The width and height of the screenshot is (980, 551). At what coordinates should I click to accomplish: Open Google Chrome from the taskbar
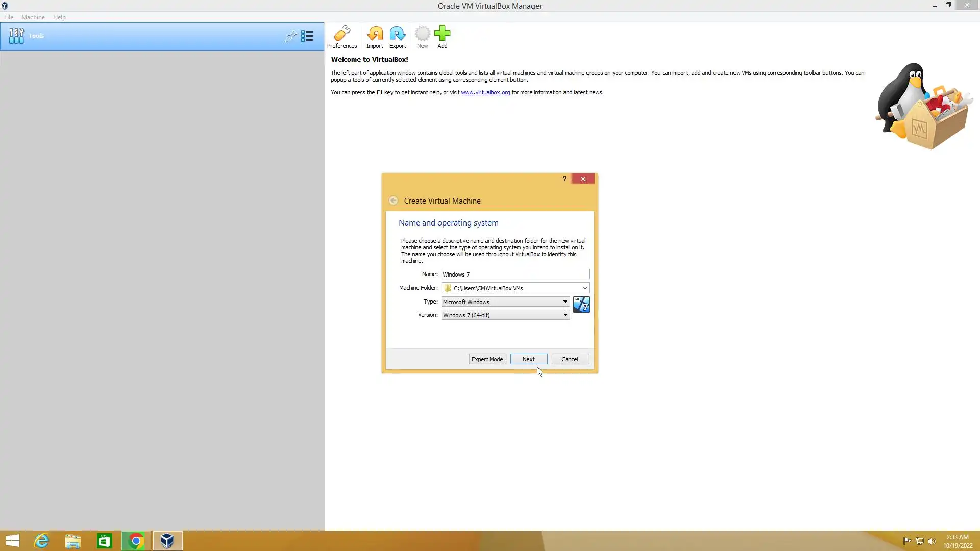[x=136, y=541]
